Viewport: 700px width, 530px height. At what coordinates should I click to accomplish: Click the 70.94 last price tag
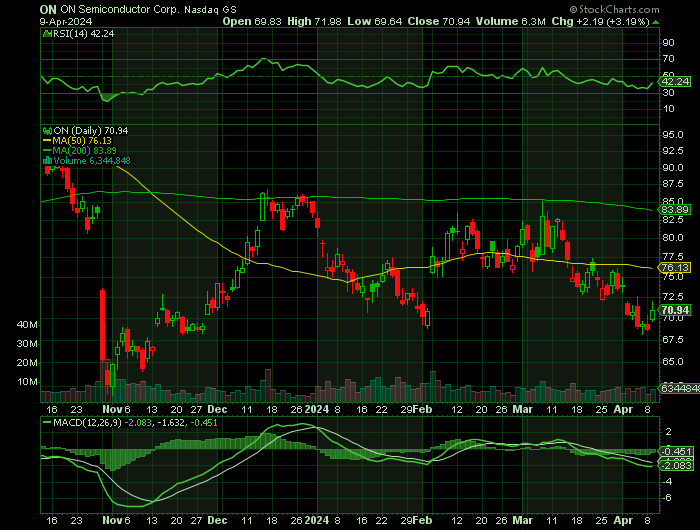(675, 310)
